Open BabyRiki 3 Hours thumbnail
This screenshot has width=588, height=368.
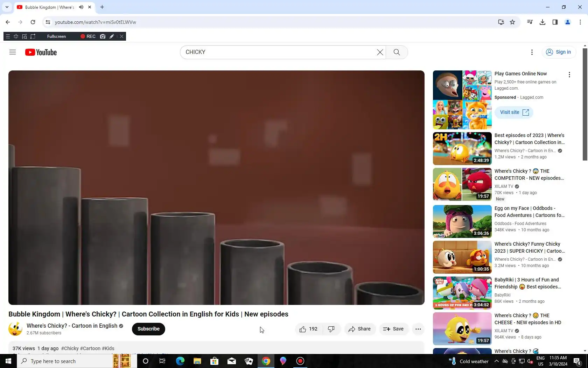(462, 293)
